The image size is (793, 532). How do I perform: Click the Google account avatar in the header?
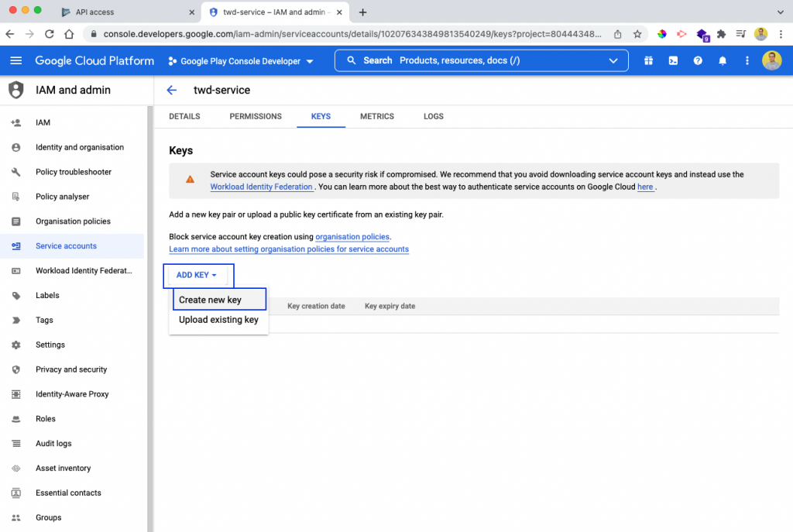772,60
